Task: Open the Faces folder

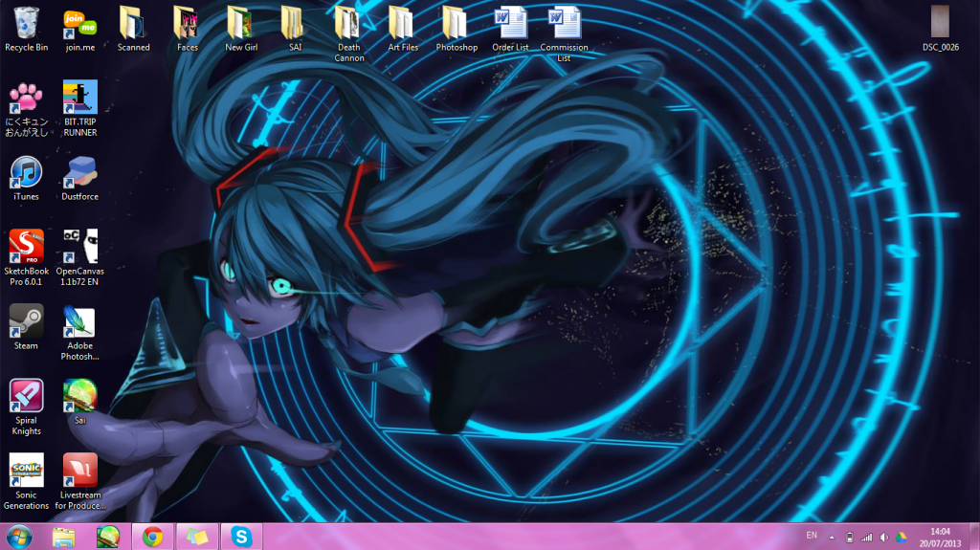Action: click(x=187, y=29)
